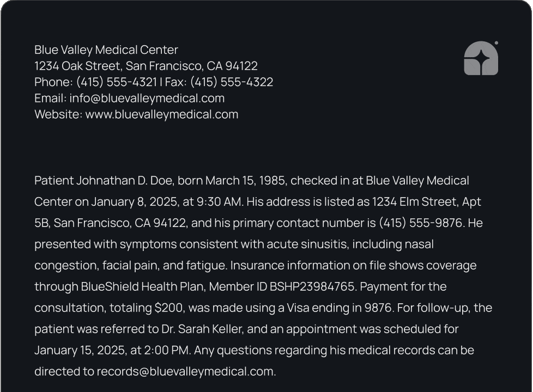
Task: Open the info@bluevalleymedical.com email address
Action: click(147, 98)
